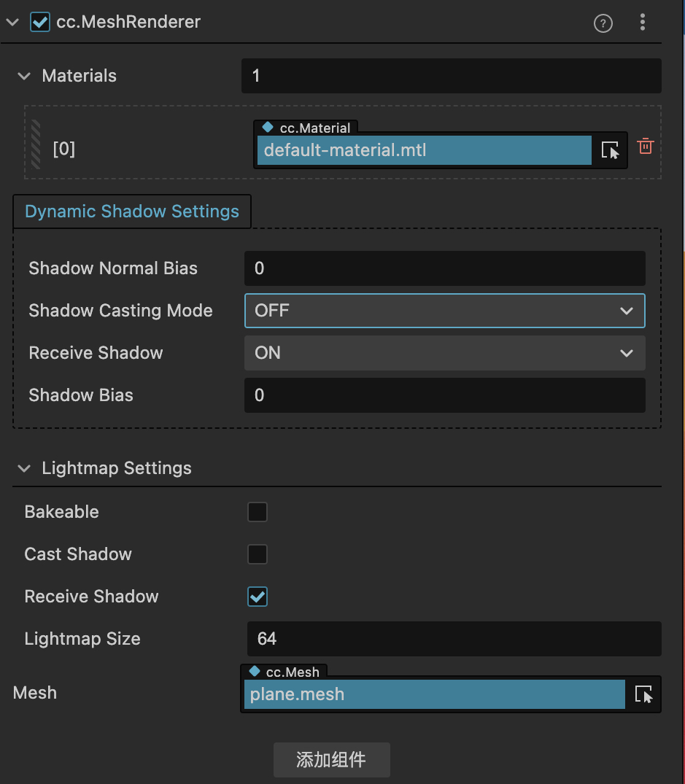Uncheck the Lightmap Receive Shadow checkbox
This screenshot has width=685, height=784.
pos(258,597)
